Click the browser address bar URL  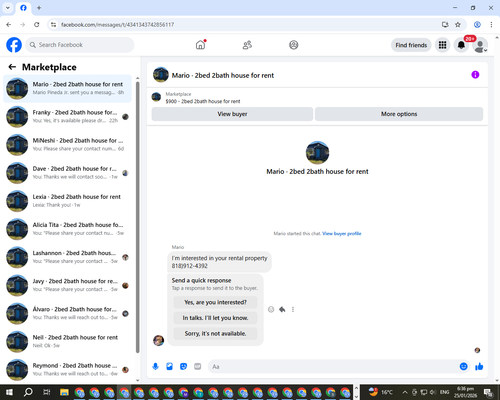coord(117,25)
